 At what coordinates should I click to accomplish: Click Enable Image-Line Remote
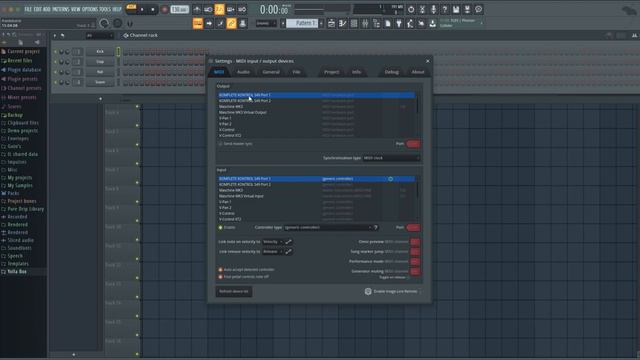[391, 291]
